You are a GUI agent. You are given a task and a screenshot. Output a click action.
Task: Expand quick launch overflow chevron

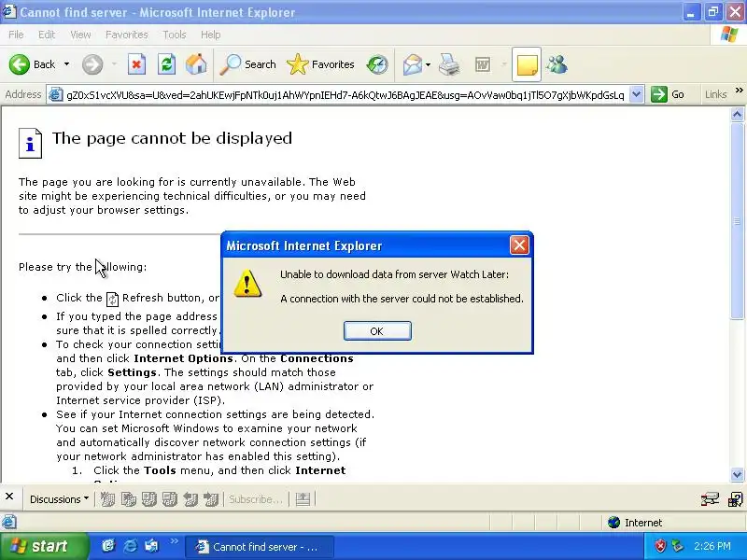(174, 541)
